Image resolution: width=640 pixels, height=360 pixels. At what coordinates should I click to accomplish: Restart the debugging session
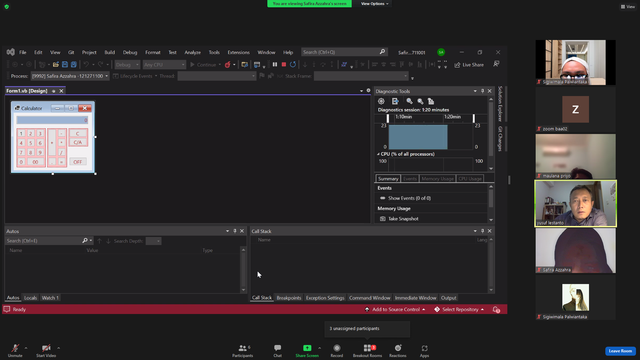(x=293, y=64)
